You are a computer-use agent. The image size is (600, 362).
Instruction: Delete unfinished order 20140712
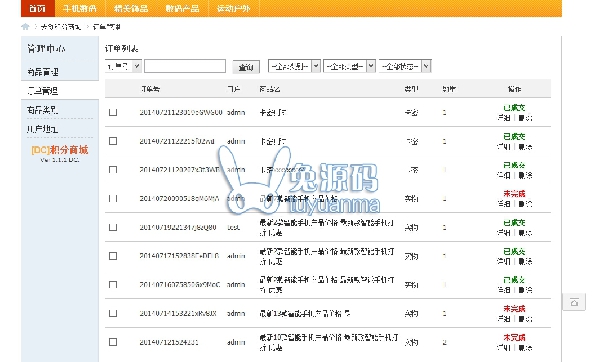[525, 347]
